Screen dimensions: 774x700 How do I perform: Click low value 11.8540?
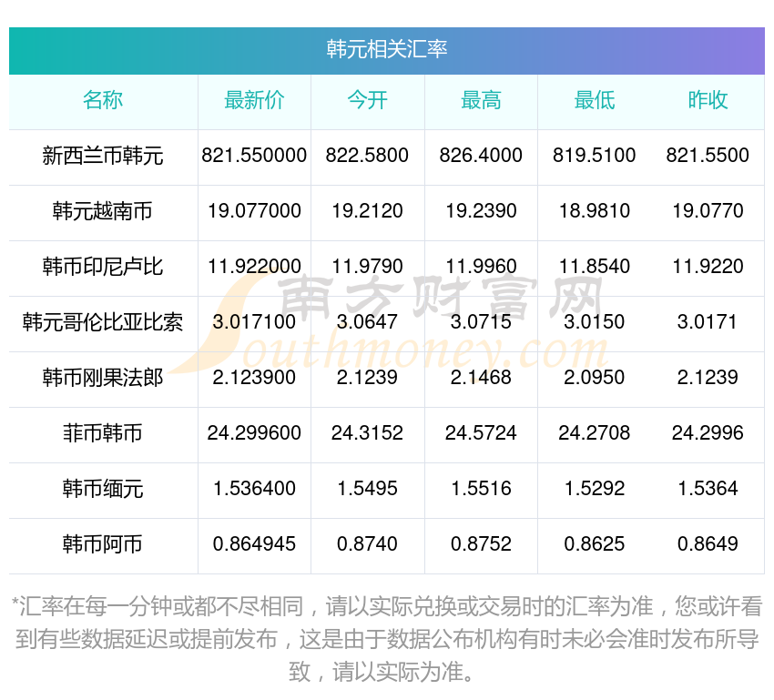(595, 267)
